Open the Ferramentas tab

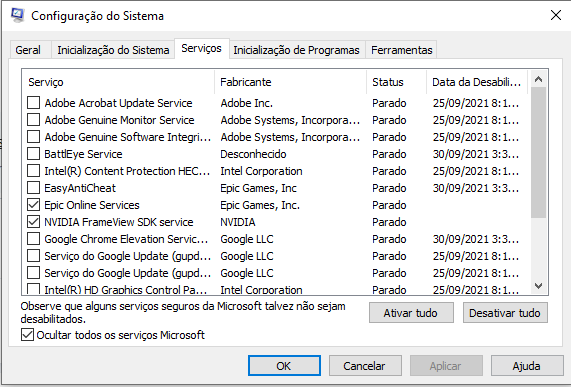[x=402, y=50]
